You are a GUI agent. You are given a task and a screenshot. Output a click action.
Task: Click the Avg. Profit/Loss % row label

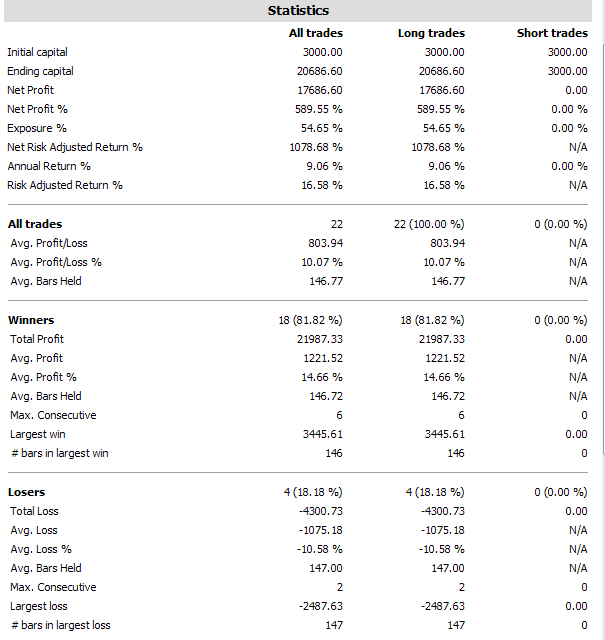tap(56, 262)
